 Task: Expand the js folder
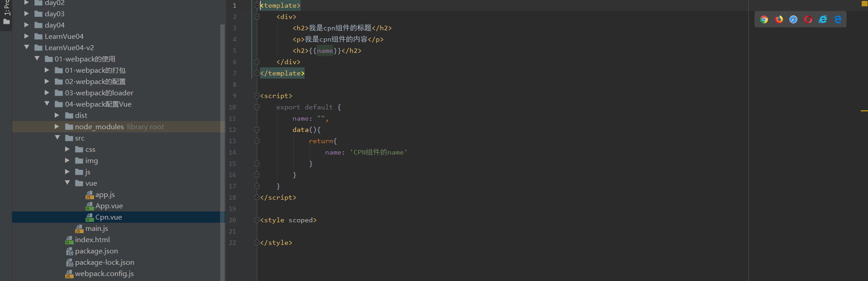(67, 172)
